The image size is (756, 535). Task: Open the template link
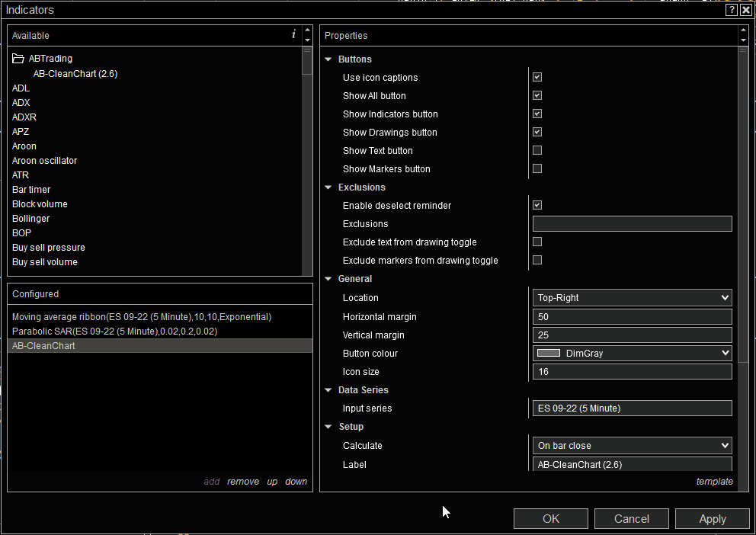tap(714, 481)
